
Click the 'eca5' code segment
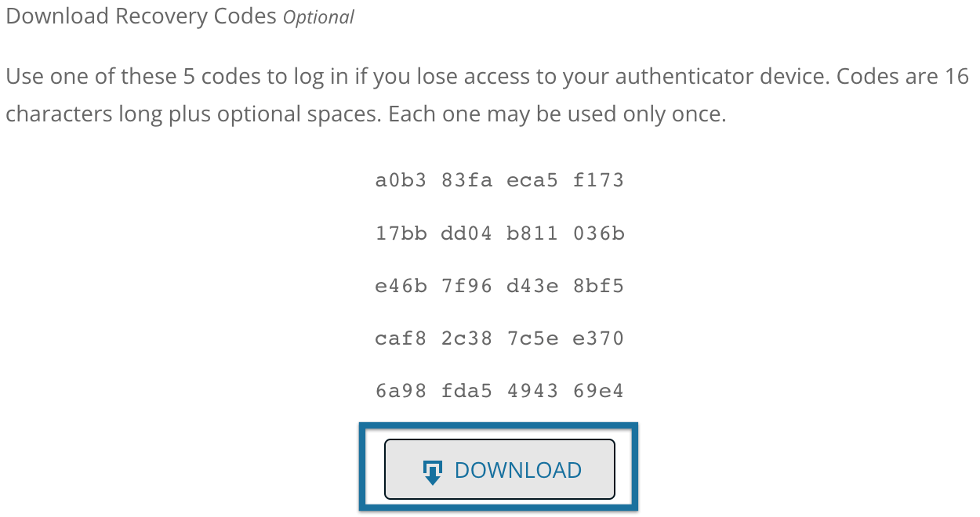tap(532, 180)
